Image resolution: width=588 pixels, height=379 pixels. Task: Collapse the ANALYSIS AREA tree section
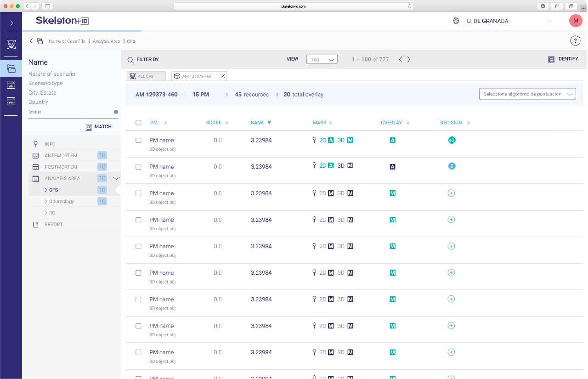coord(116,178)
